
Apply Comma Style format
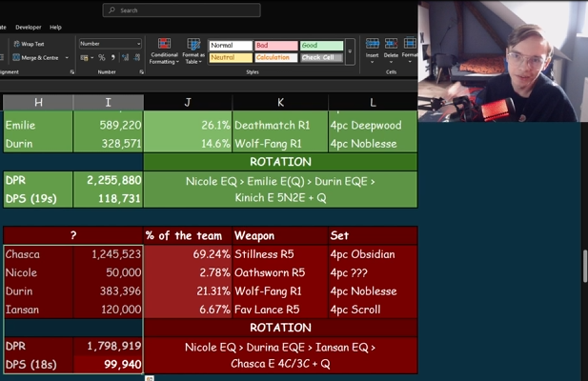click(x=112, y=58)
